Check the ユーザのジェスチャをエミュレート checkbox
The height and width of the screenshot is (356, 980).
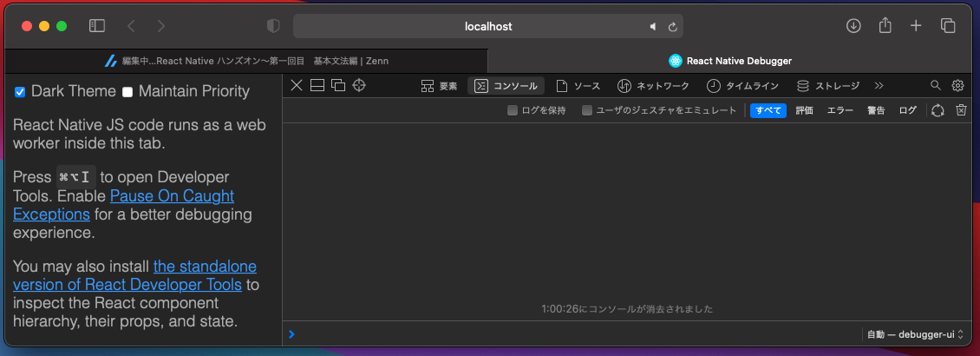tap(587, 111)
